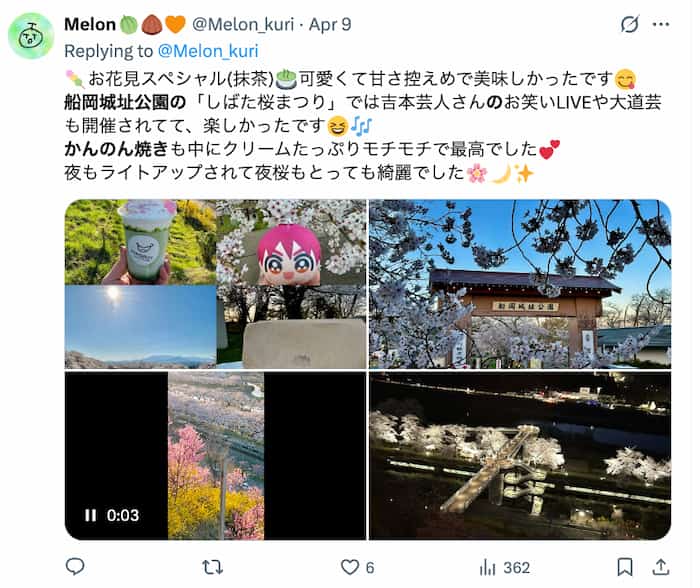Screen dimensions: 700x588
Task: Open the cherry blossom hillside video
Action: pyautogui.click(x=215, y=455)
